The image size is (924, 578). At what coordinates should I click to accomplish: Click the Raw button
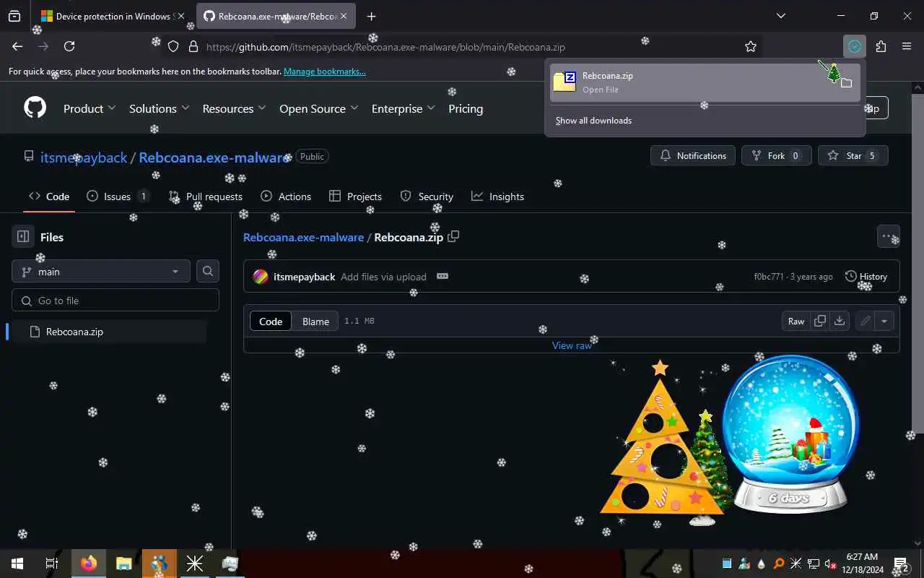[x=796, y=321]
